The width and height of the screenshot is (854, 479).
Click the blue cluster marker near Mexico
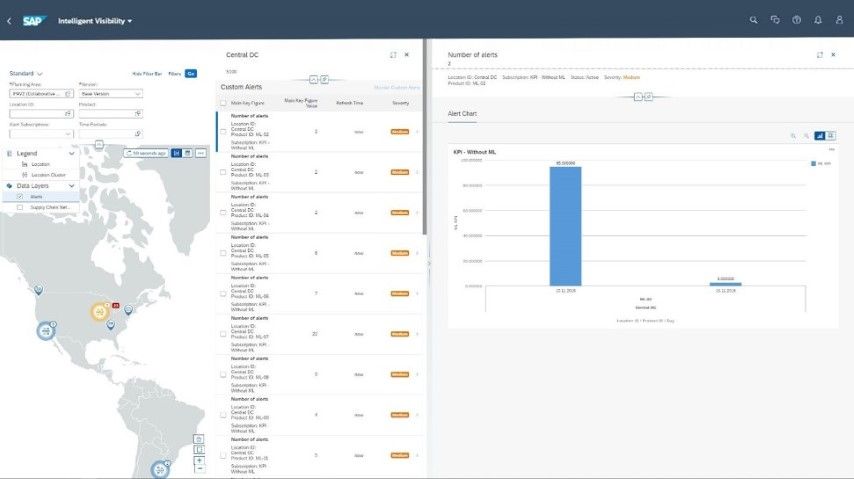click(x=46, y=330)
